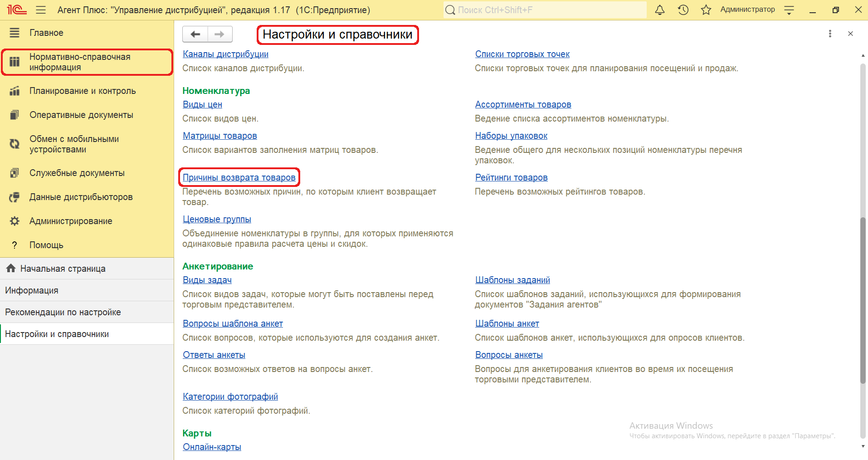Open favorites star in title bar
This screenshot has width=868, height=460.
tap(706, 10)
